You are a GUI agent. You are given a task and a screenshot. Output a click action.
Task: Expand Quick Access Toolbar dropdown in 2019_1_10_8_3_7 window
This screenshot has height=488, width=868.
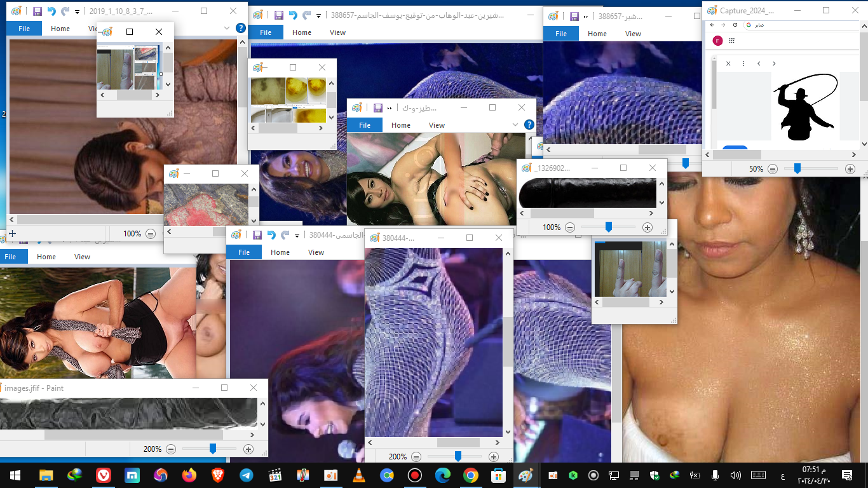click(x=77, y=12)
